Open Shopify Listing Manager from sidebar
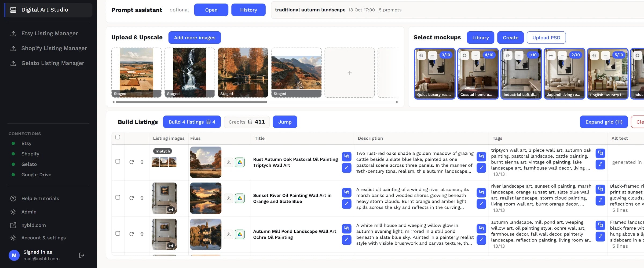Screen dimensions: 644x268 48,49
